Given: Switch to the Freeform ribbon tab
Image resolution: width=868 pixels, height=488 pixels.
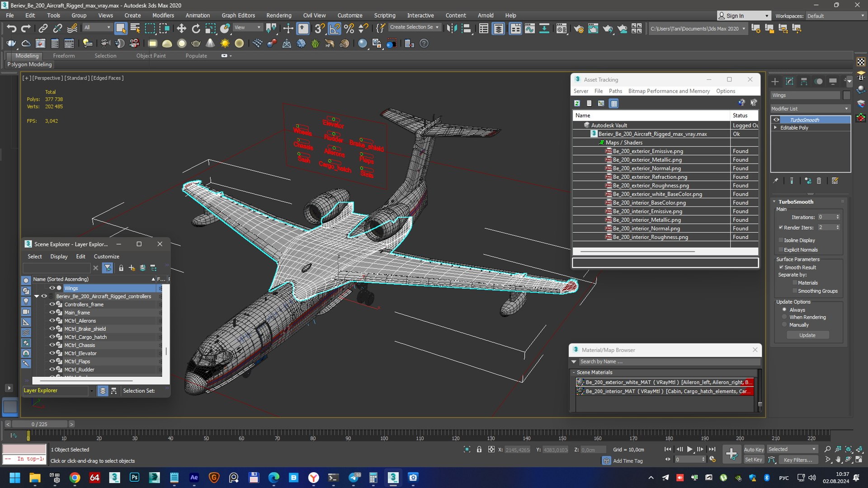Looking at the screenshot, I should 64,56.
